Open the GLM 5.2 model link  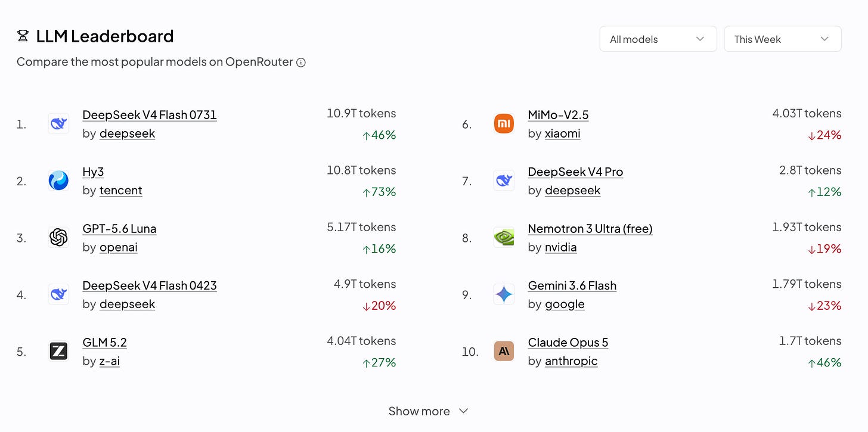104,343
